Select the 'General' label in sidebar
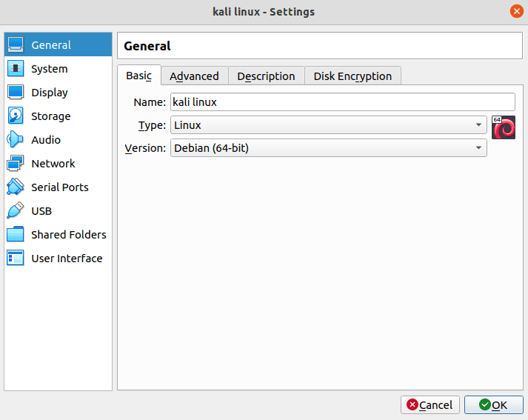Image resolution: width=528 pixels, height=420 pixels. (51, 44)
